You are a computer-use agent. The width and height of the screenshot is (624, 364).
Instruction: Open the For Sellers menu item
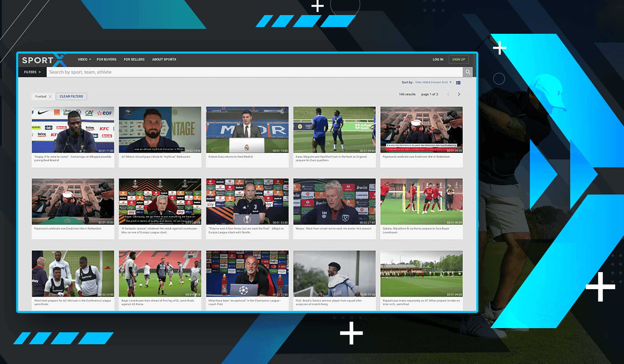tap(134, 60)
